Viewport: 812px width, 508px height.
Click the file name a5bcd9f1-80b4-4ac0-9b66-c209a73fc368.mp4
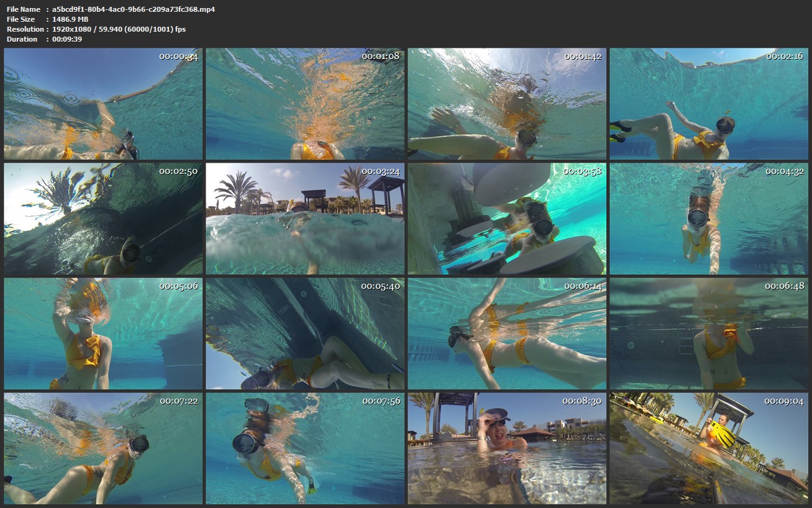pyautogui.click(x=134, y=9)
